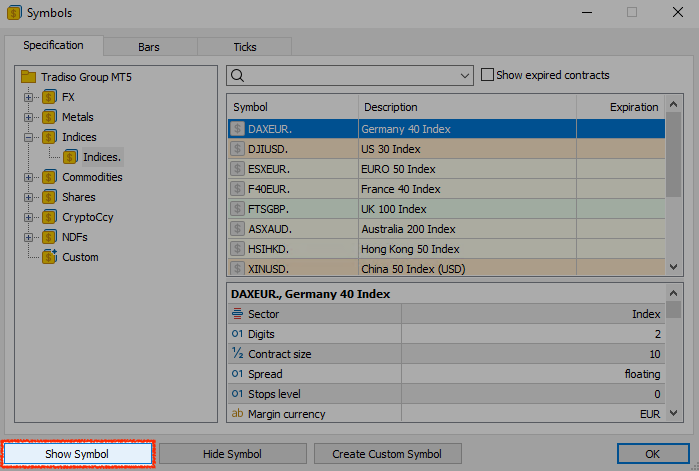The image size is (699, 471).
Task: Click the search magnifier icon
Action: click(237, 76)
